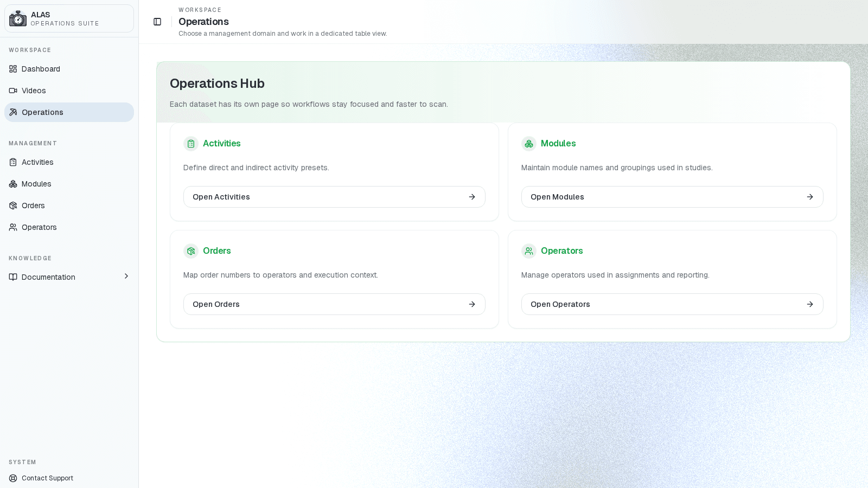Click the Dashboard grid icon in sidebar
Viewport: 868px width, 488px height.
(13, 69)
